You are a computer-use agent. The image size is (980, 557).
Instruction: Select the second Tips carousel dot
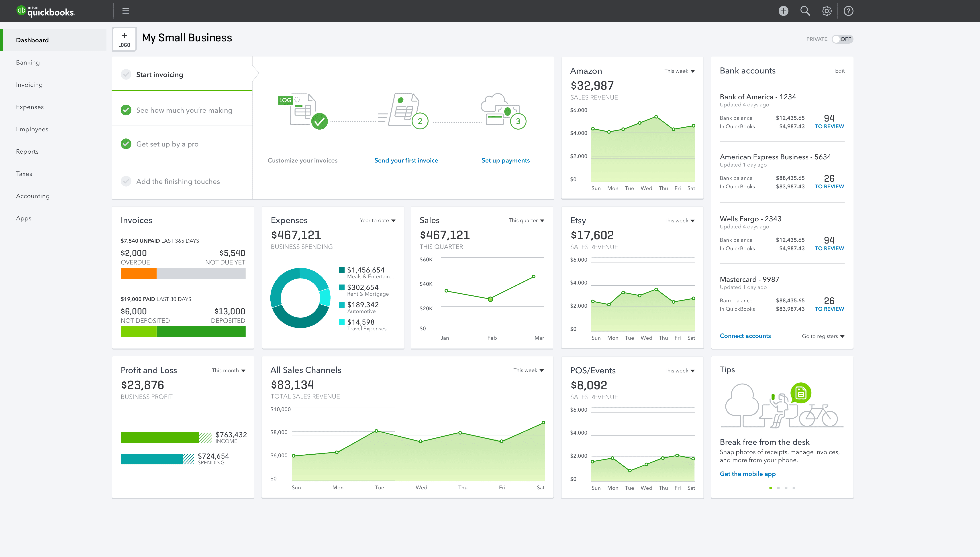pyautogui.click(x=778, y=488)
